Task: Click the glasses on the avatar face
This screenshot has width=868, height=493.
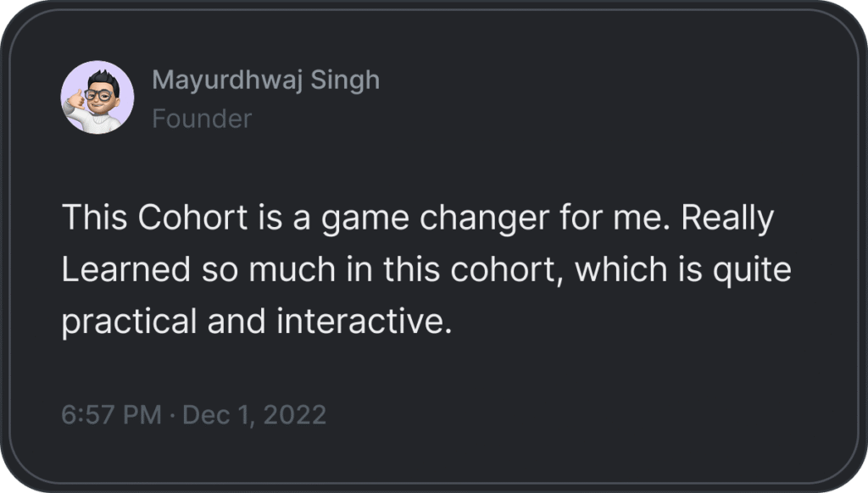Action: tap(98, 95)
